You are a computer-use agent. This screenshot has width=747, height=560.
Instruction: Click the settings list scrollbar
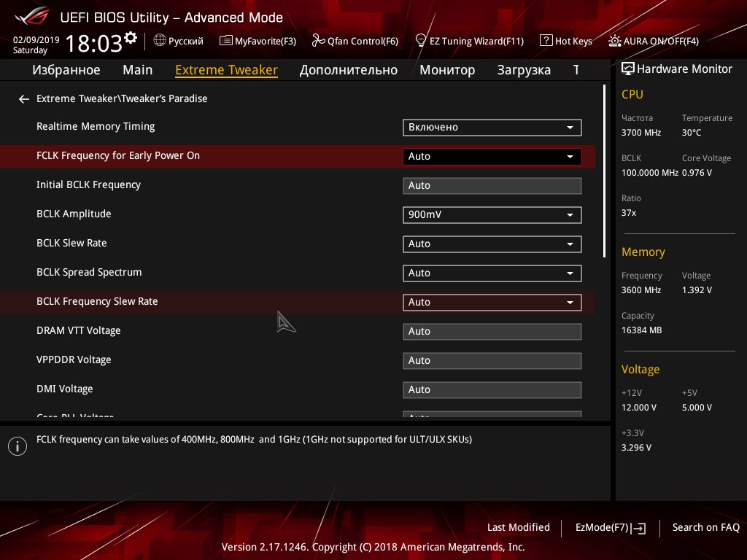(x=604, y=171)
